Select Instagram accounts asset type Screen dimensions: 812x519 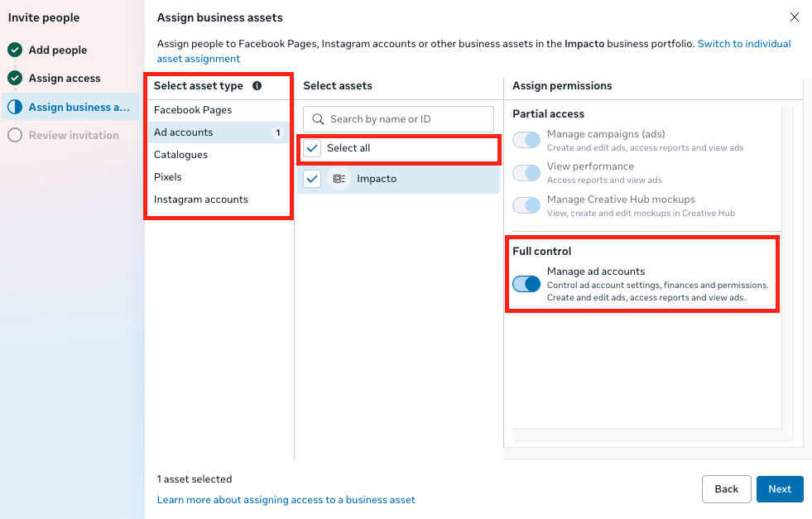coord(201,199)
